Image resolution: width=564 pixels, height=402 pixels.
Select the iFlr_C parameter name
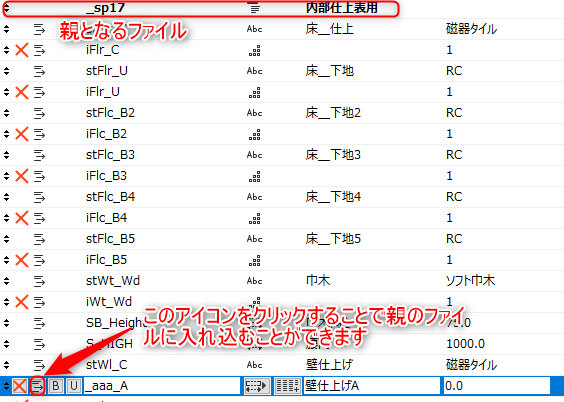(103, 50)
